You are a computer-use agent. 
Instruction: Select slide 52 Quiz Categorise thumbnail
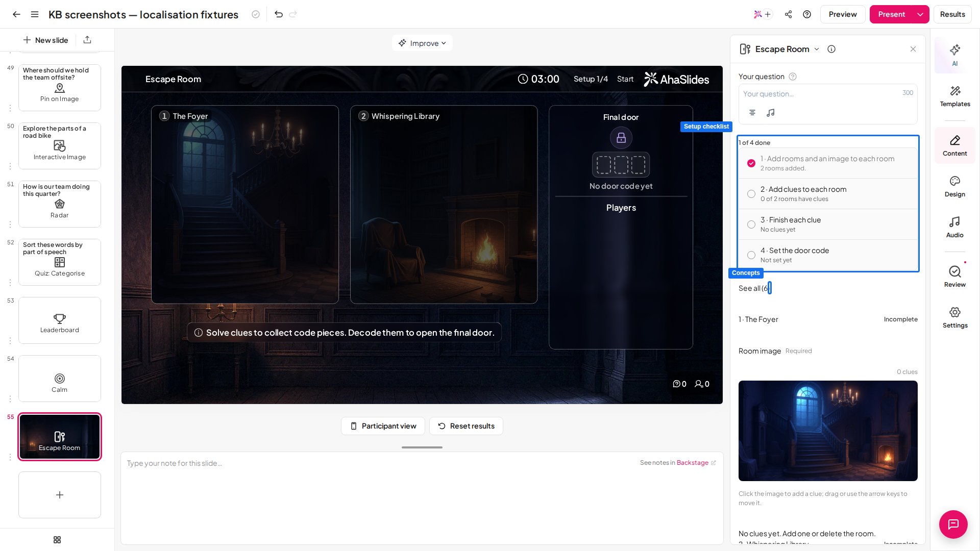coord(60,262)
